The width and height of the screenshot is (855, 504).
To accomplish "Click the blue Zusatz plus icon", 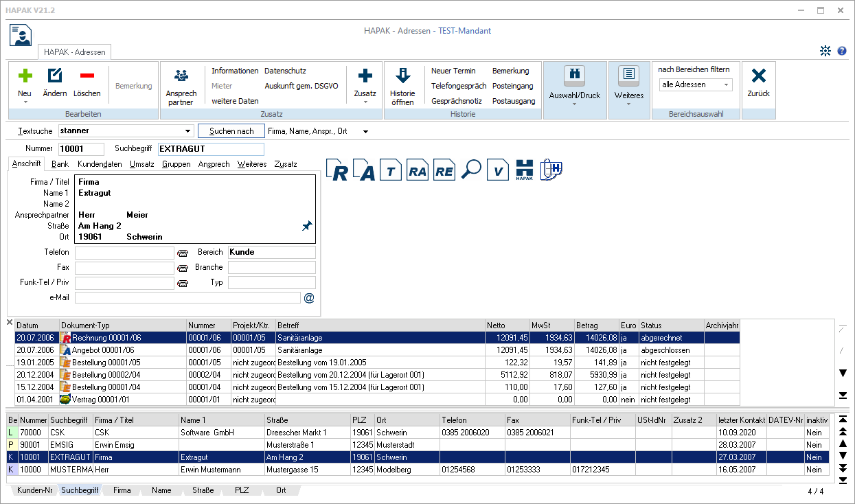I will coord(365,76).
